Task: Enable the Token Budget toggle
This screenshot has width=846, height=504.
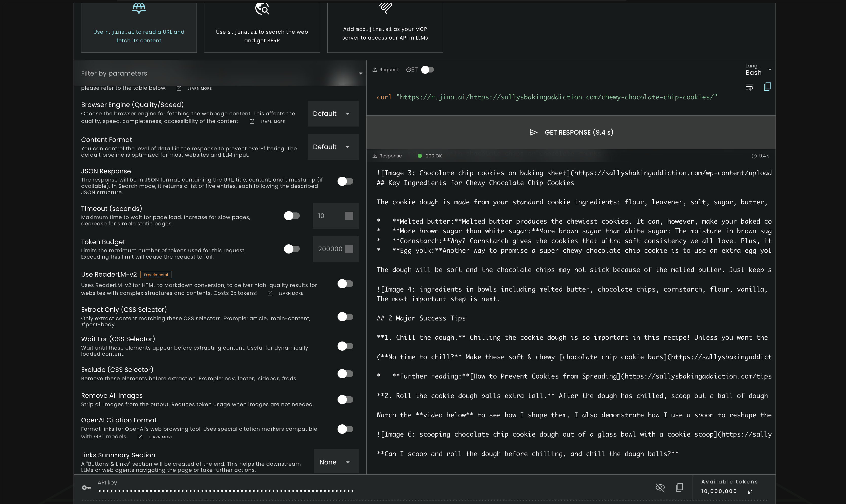Action: pyautogui.click(x=292, y=249)
